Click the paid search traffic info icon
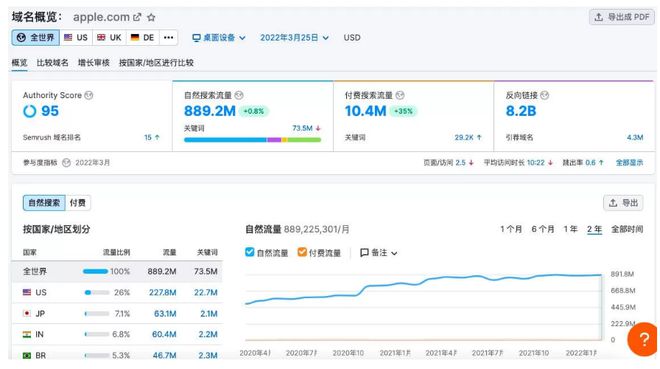 pos(400,95)
